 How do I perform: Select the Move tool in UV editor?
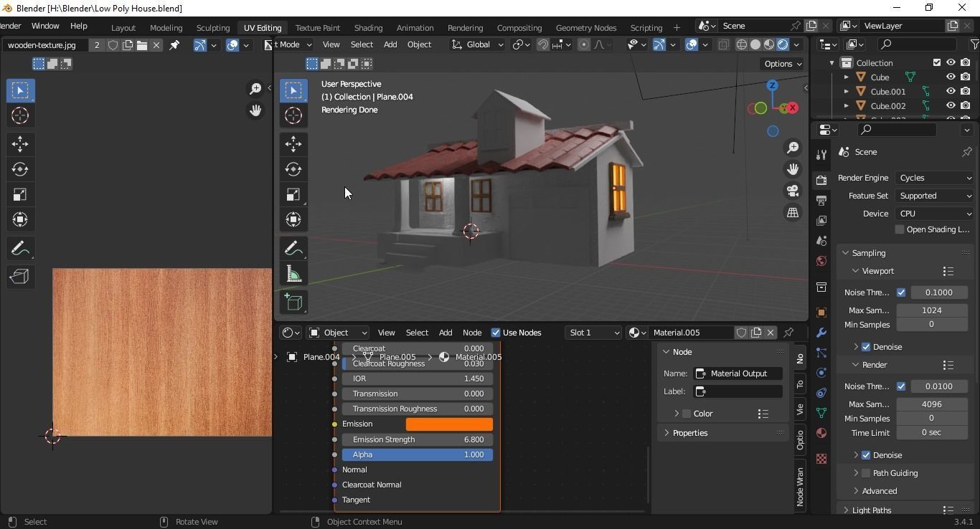pyautogui.click(x=19, y=143)
